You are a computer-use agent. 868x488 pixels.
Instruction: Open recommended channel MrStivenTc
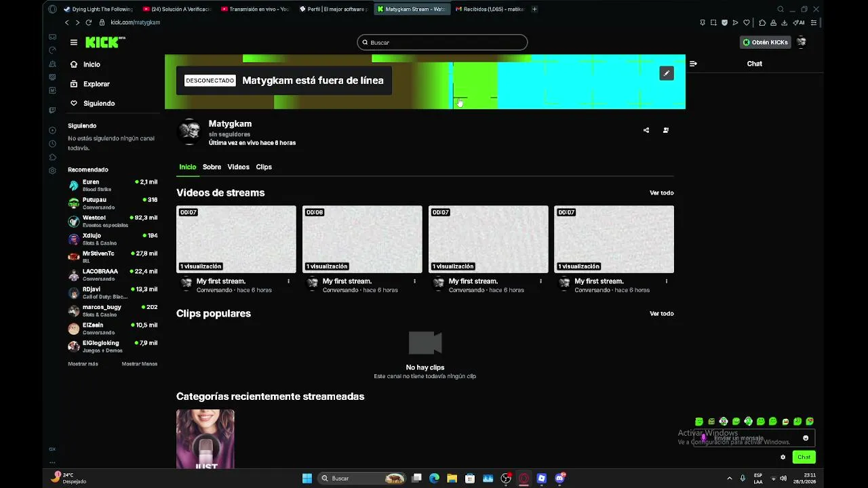coord(113,257)
